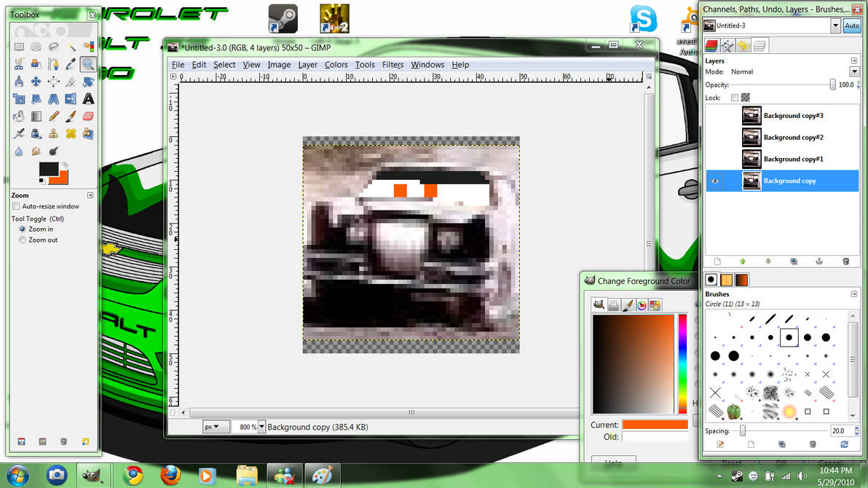Viewport: 868px width, 488px height.
Task: Switch to the Channels tab
Action: click(x=711, y=45)
